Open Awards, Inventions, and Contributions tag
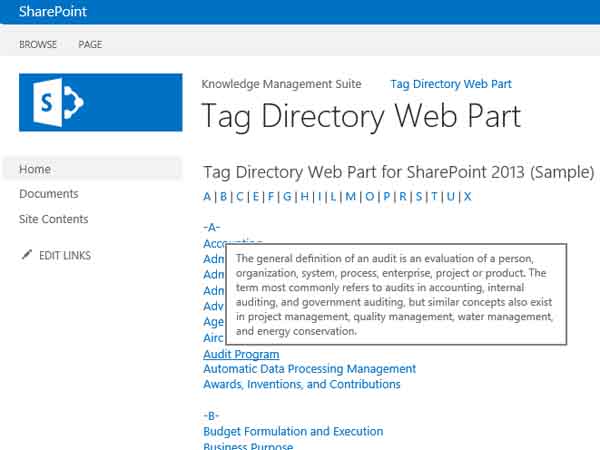 pos(302,384)
